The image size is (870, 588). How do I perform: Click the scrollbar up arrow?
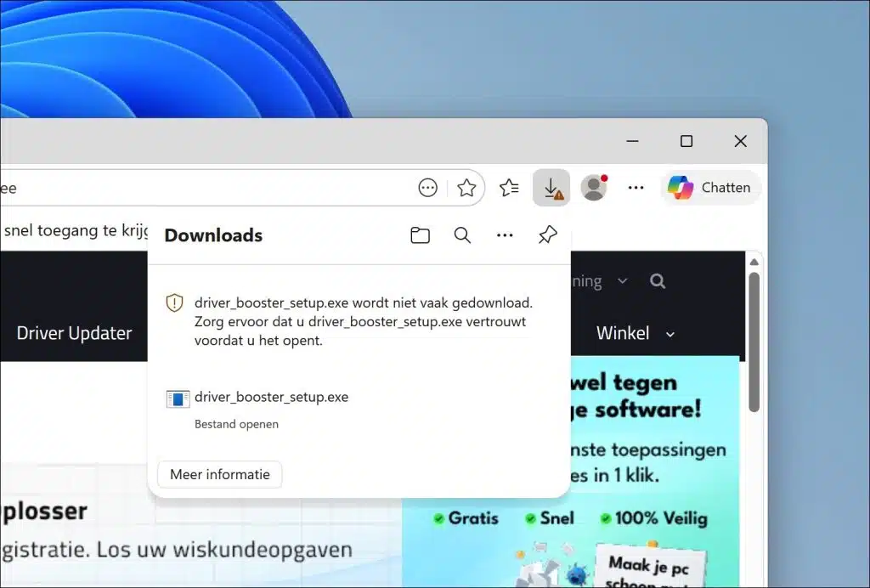pyautogui.click(x=754, y=263)
